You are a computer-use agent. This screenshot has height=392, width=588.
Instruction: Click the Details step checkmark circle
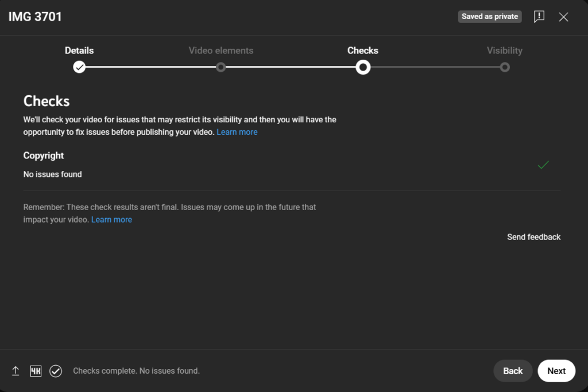point(79,67)
